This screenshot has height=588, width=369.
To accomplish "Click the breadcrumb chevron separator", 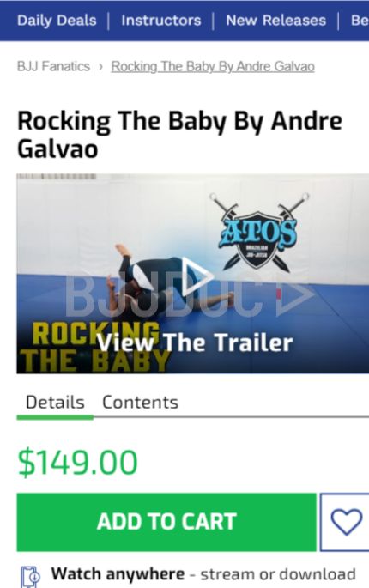I will coord(100,67).
